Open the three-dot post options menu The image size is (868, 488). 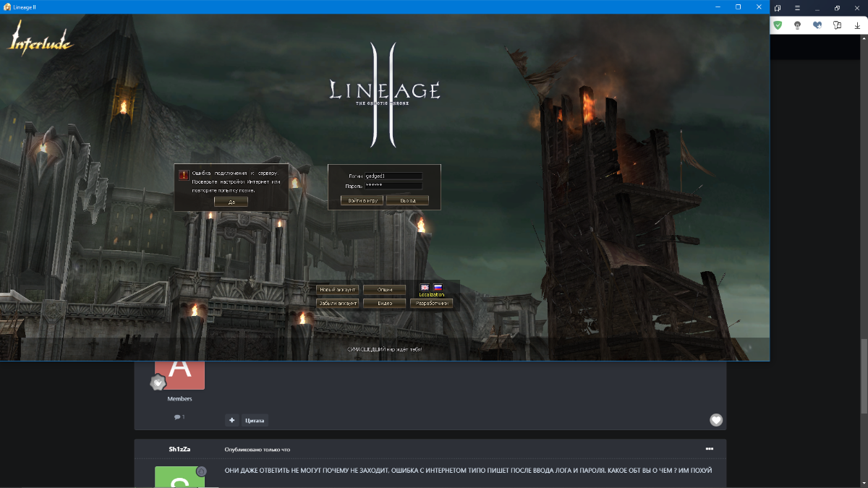point(710,449)
